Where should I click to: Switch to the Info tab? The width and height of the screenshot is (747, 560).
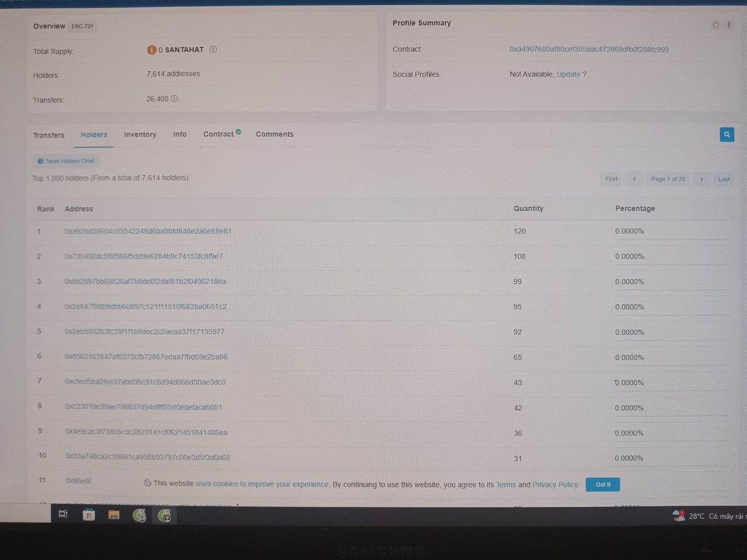pos(180,134)
